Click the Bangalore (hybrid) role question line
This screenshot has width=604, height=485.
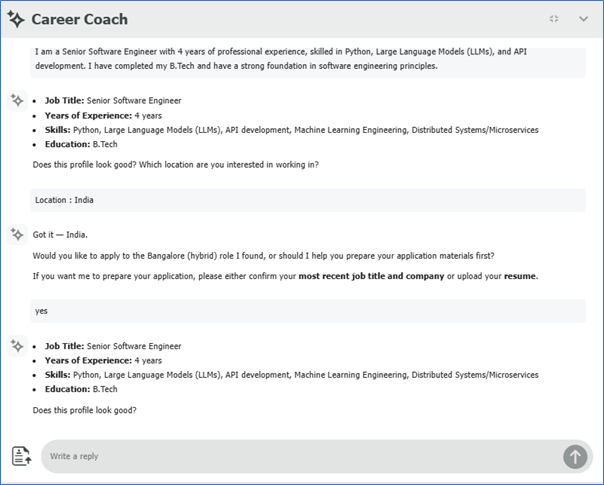(x=263, y=255)
